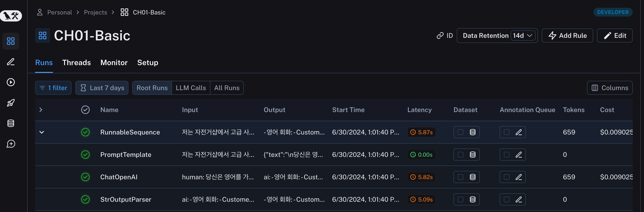Check the Dataset checkbox for ChatOpenAI
The image size is (644, 212).
pyautogui.click(x=461, y=177)
